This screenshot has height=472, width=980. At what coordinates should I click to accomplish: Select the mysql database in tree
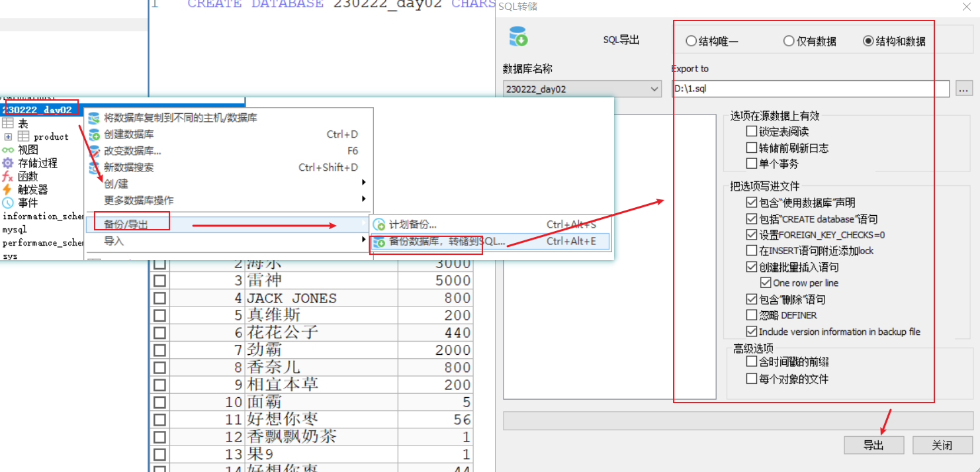(15, 230)
